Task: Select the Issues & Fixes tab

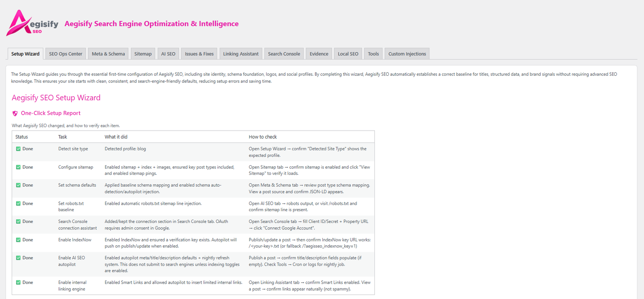Action: (199, 54)
